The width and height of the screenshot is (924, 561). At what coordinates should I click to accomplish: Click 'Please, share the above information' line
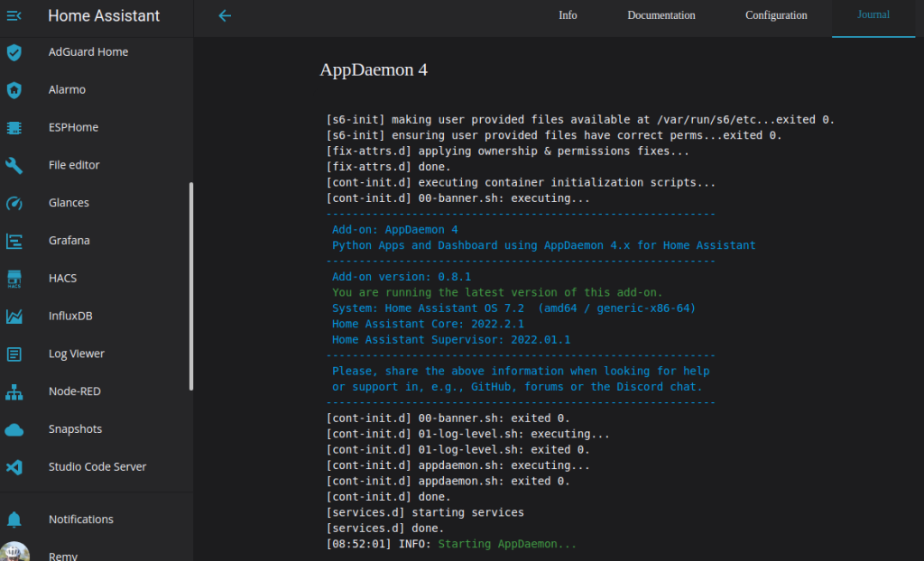click(521, 372)
